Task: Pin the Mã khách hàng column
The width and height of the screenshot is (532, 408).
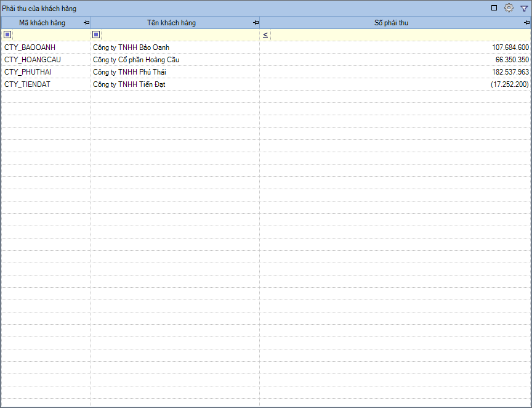Action: tap(86, 23)
